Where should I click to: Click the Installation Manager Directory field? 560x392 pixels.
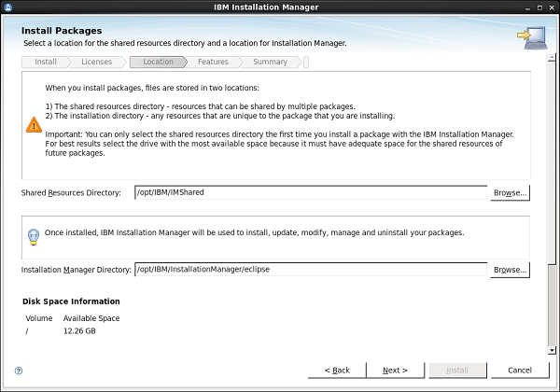click(x=311, y=270)
